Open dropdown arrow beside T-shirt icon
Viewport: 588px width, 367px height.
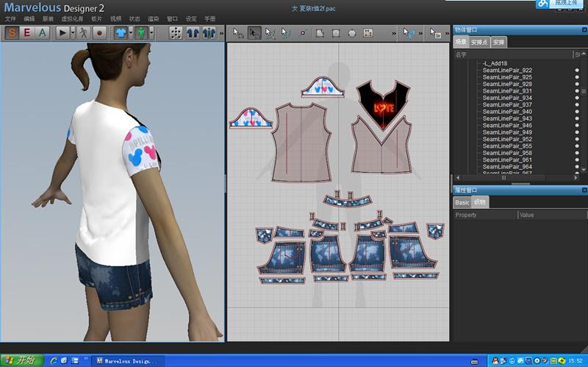pos(130,33)
